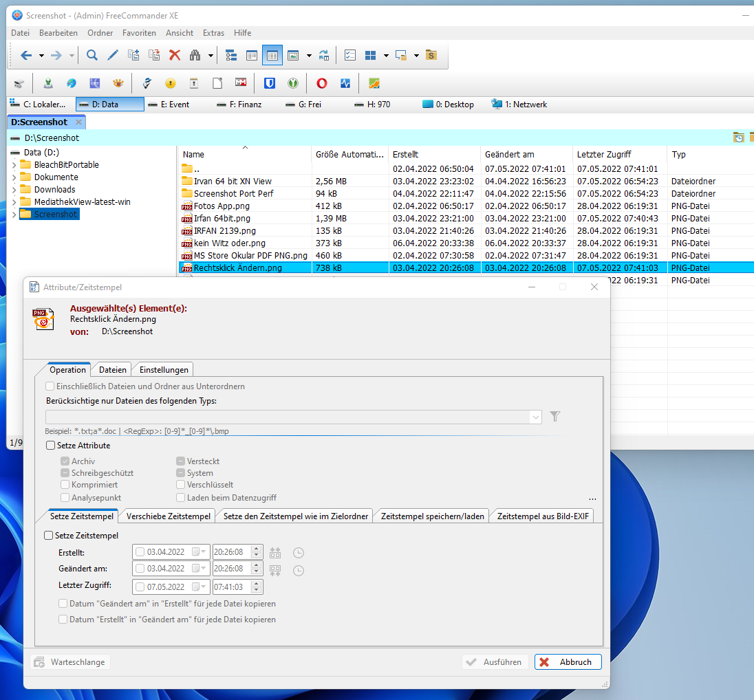Enable Einschließlich Dateien und Ordner aus Unterordnern

tap(50, 386)
